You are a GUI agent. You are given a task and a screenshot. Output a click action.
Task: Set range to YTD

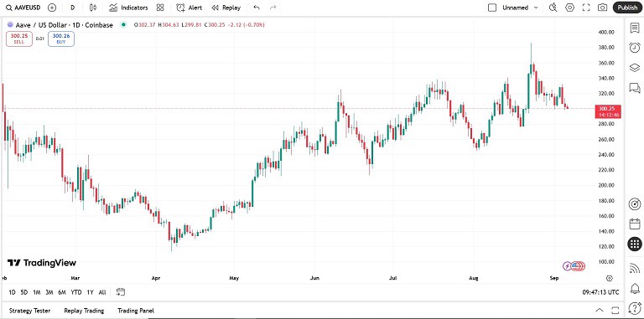(76, 292)
